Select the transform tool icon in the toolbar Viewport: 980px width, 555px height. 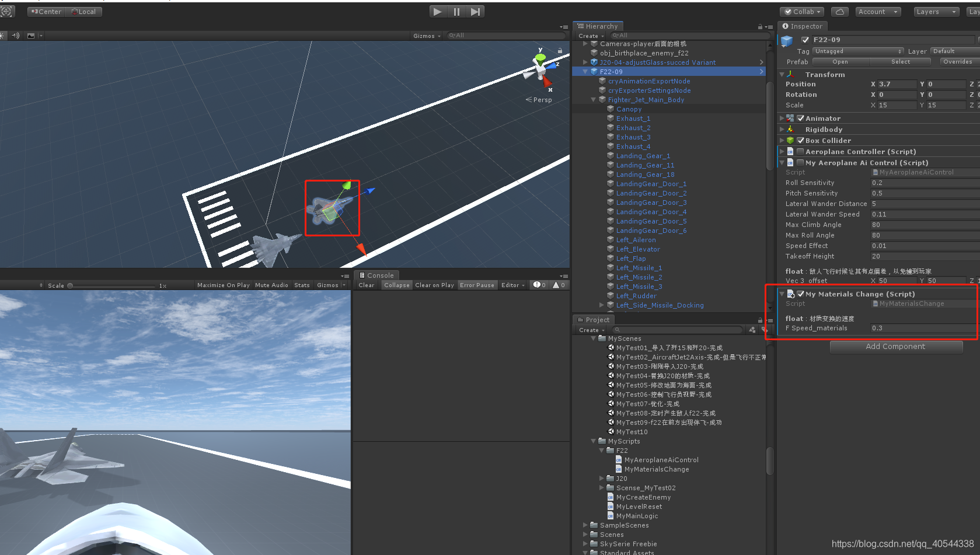7,12
